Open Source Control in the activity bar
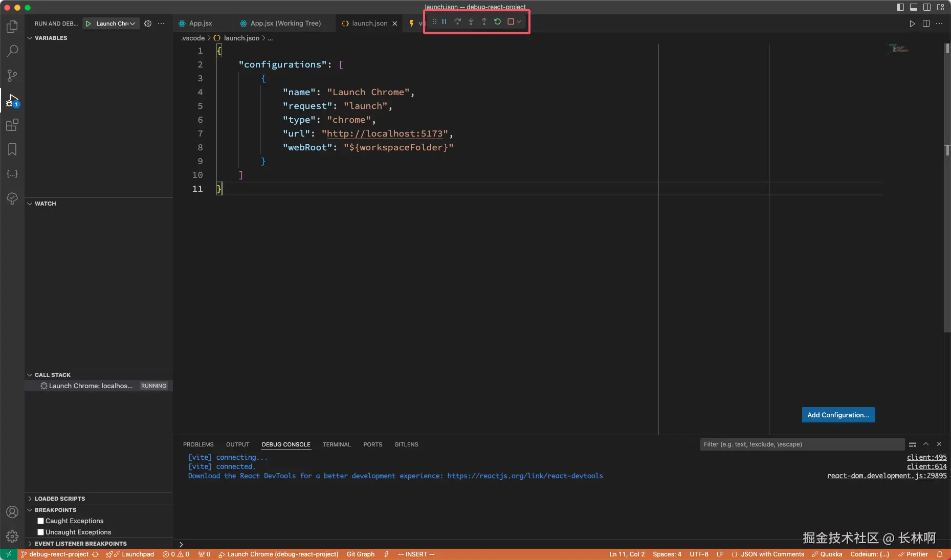The image size is (951, 560). pos(12,76)
